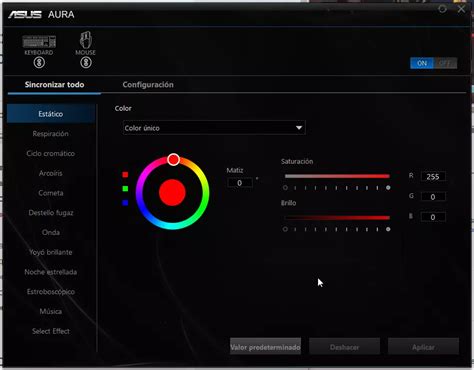Click the B value field
Viewport: 474px width, 370px height.
point(433,217)
